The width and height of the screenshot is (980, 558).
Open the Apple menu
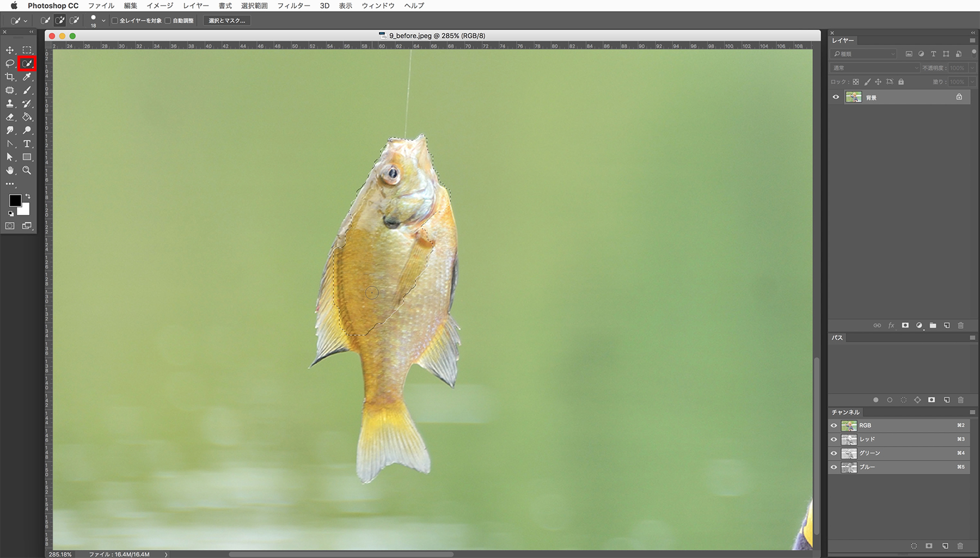click(14, 5)
